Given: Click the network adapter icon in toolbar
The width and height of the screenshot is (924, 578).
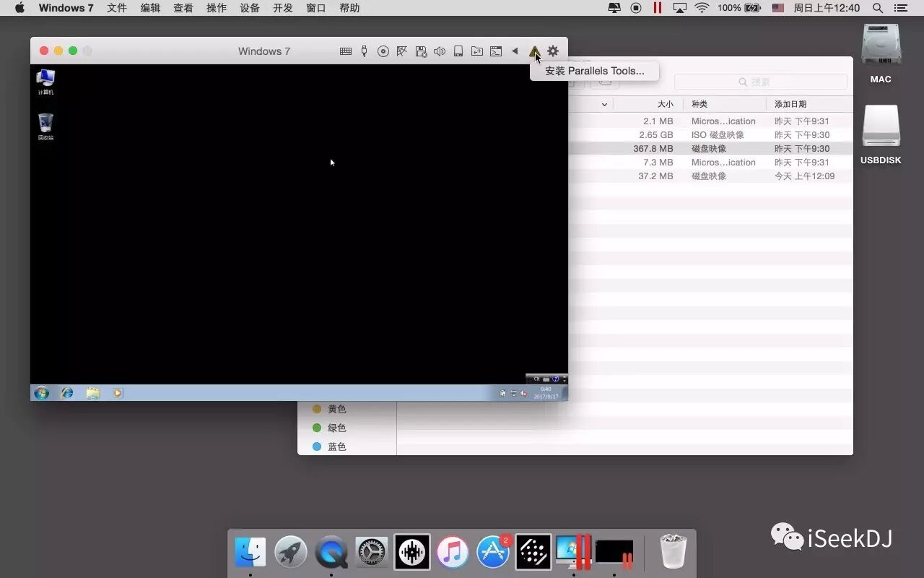Looking at the screenshot, I should pos(402,51).
